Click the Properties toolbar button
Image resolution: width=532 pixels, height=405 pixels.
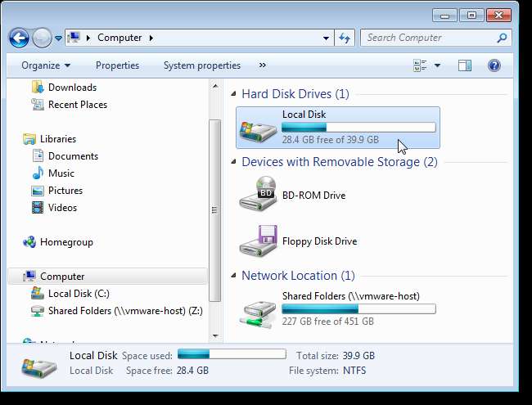click(117, 65)
